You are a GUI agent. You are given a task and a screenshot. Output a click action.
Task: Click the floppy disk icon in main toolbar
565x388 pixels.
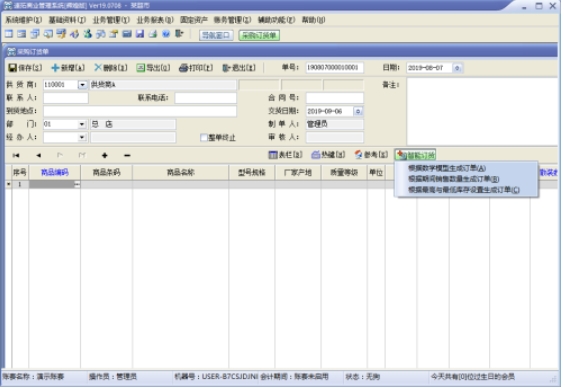click(140, 34)
